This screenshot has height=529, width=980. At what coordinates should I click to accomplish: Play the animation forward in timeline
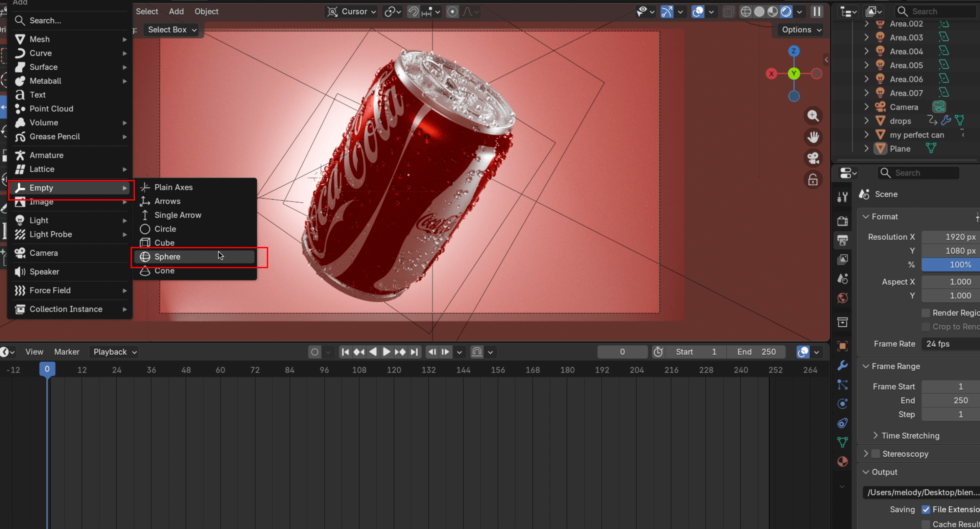click(x=386, y=352)
